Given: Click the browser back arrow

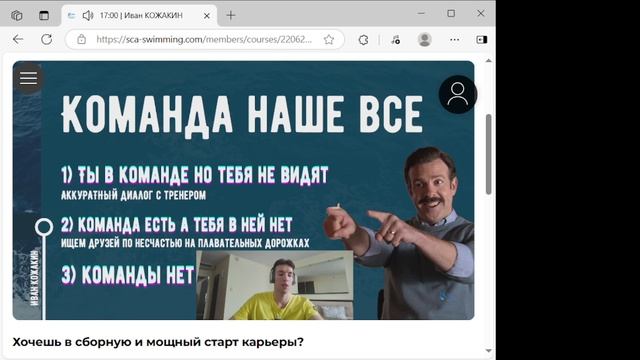Looking at the screenshot, I should click(18, 39).
